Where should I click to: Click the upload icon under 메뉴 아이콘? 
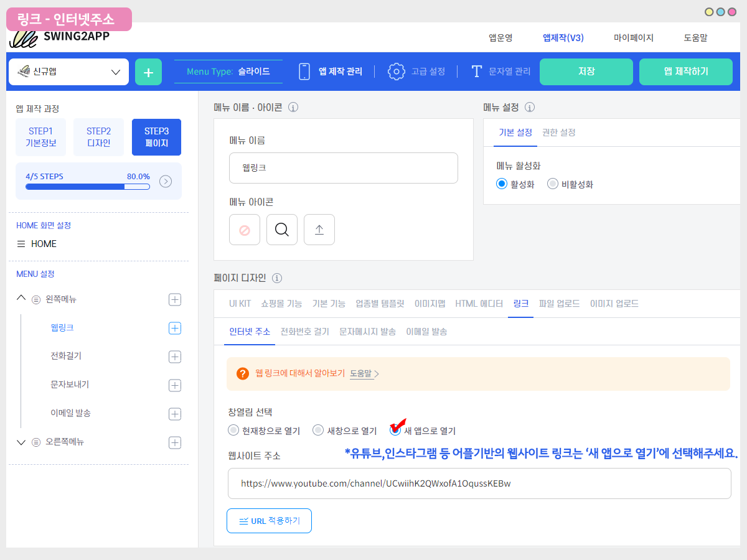click(319, 230)
